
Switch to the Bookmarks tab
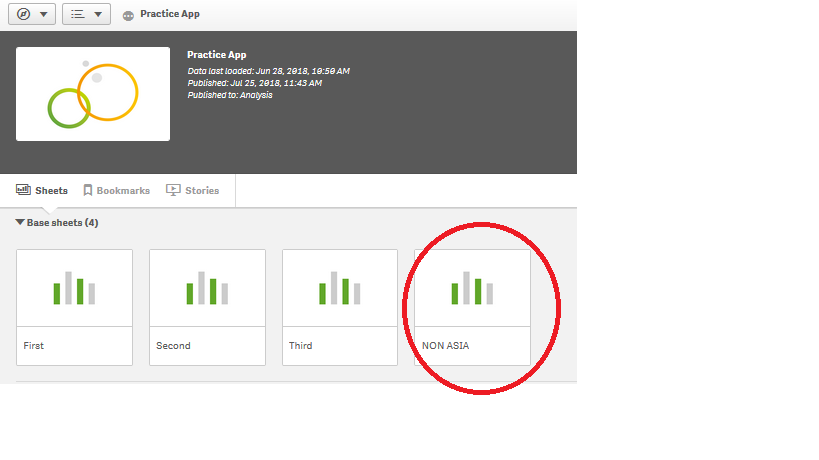[x=116, y=191]
